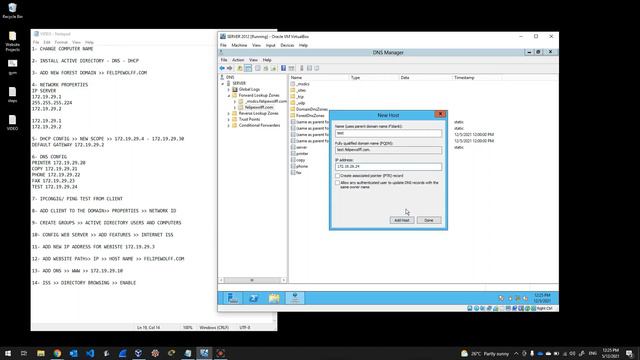
Task: Close the New Host dialog
Action: [x=440, y=114]
